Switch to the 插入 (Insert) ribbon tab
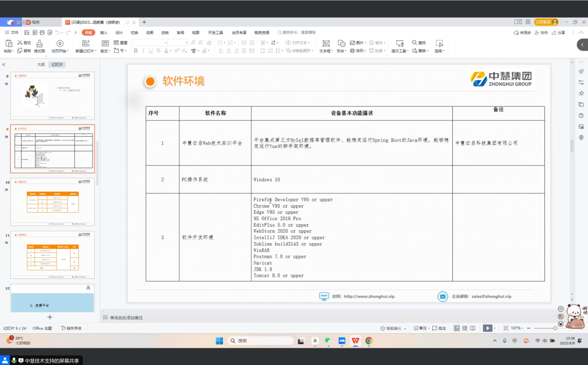This screenshot has width=588, height=365. 104,33
